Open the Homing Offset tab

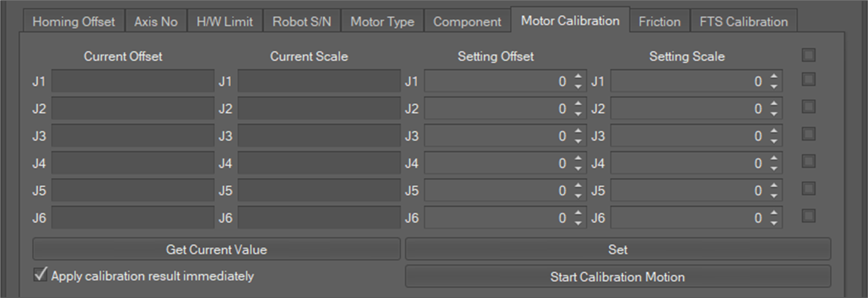click(74, 22)
